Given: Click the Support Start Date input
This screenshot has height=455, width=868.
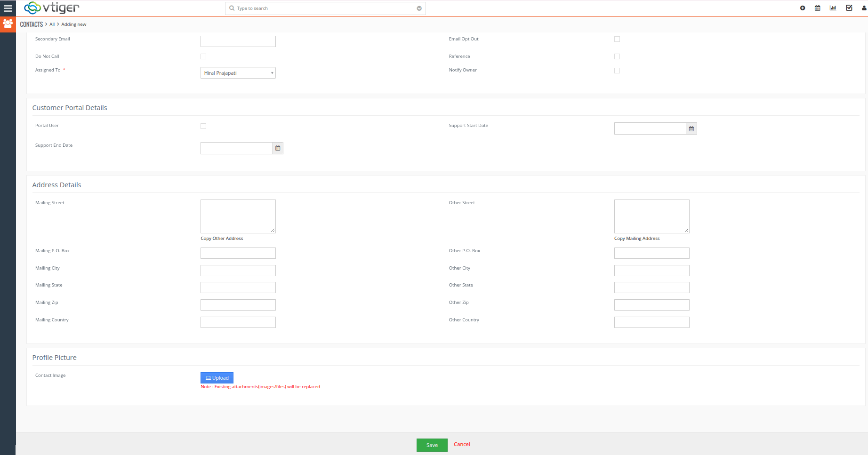Looking at the screenshot, I should pyautogui.click(x=650, y=128).
